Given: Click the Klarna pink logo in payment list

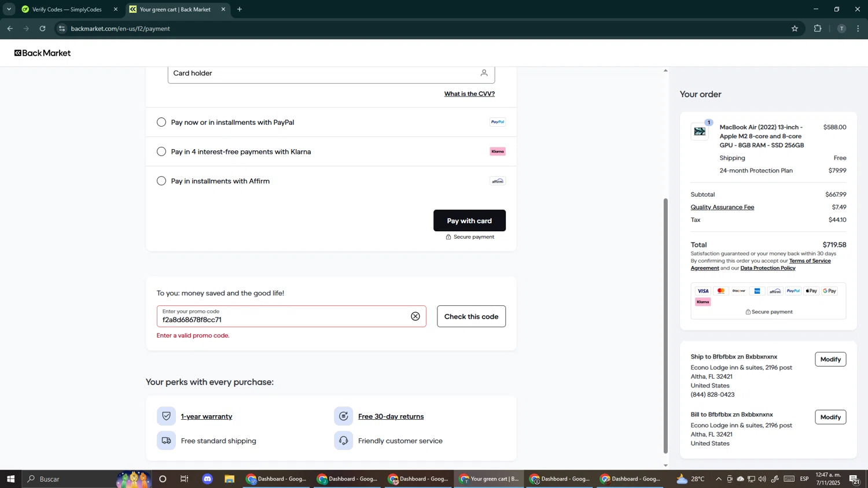Looking at the screenshot, I should [x=498, y=151].
